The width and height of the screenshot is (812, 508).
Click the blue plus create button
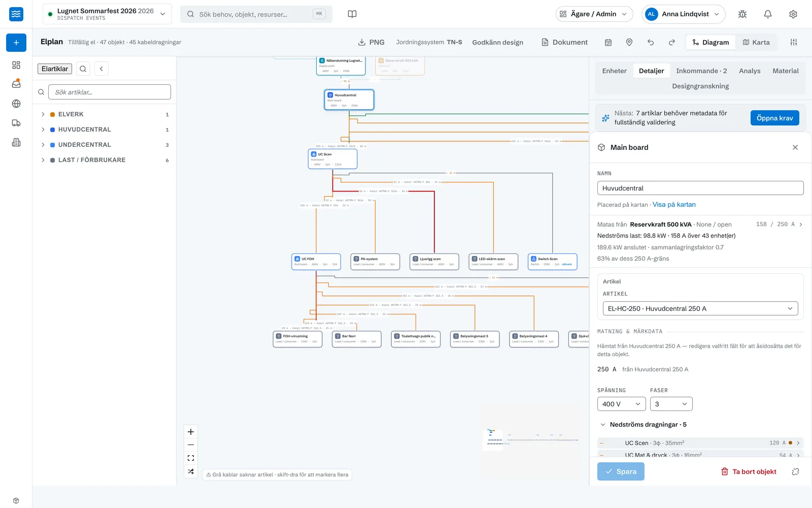16,43
